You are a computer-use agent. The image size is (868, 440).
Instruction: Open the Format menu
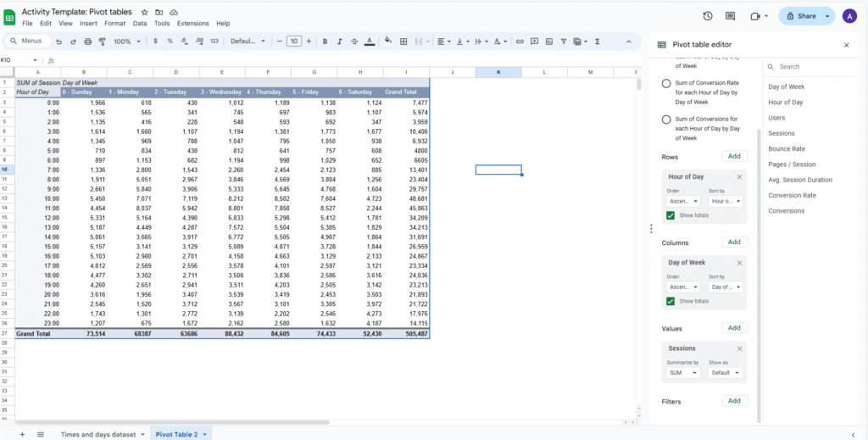(x=115, y=24)
